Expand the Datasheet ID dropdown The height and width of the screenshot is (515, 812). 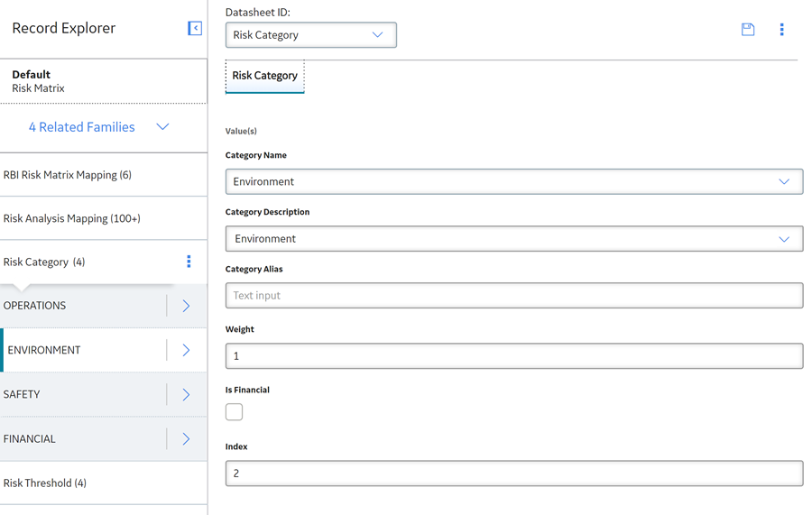coord(311,35)
